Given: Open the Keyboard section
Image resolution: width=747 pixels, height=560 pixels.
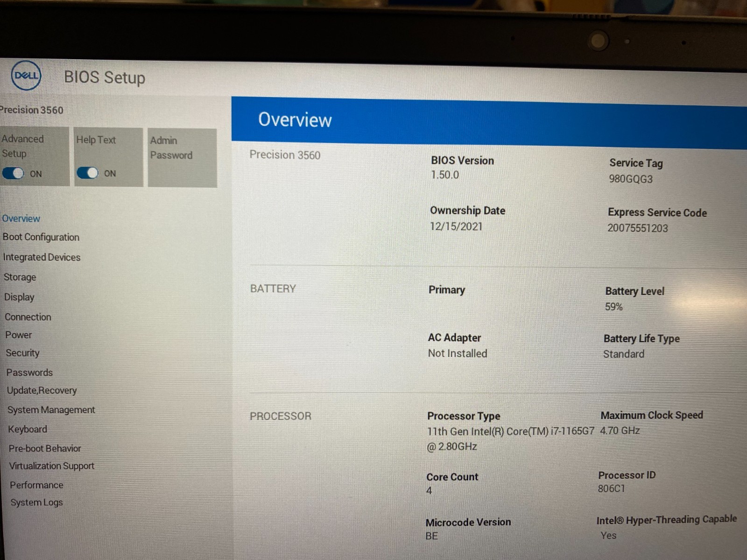Looking at the screenshot, I should point(28,429).
